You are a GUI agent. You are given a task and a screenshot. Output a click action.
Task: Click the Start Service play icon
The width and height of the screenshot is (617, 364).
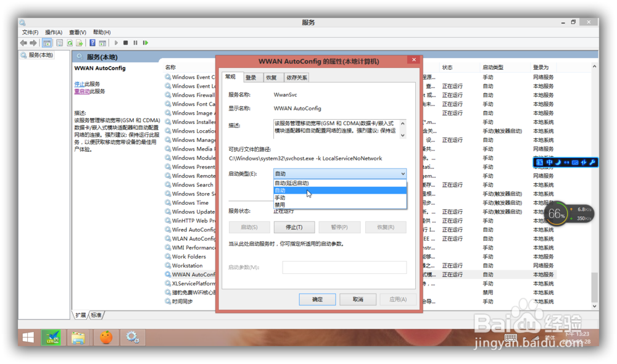click(x=116, y=43)
